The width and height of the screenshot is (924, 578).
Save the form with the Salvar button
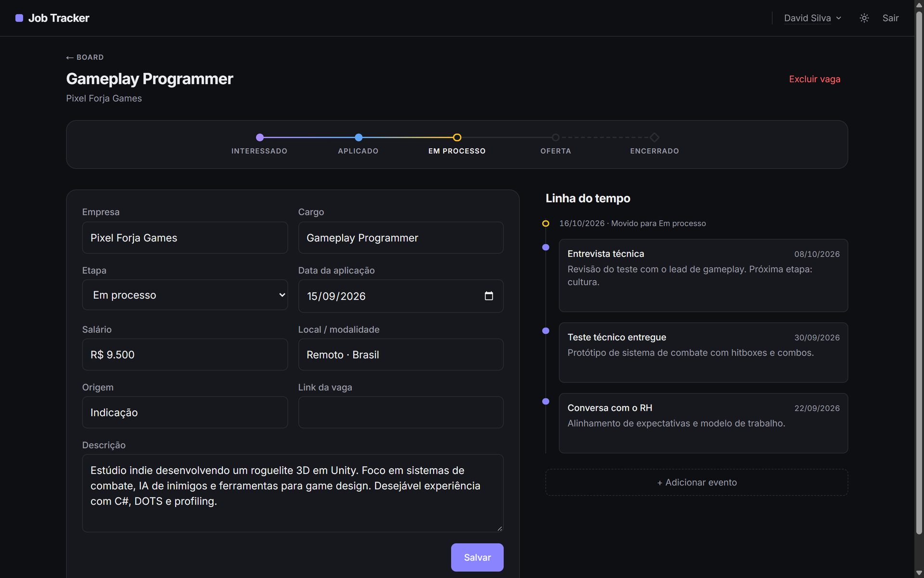pyautogui.click(x=477, y=557)
